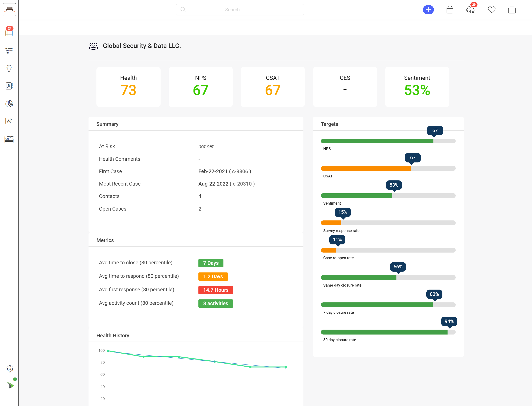The height and width of the screenshot is (406, 532).
Task: Click the search input field
Action: click(239, 10)
